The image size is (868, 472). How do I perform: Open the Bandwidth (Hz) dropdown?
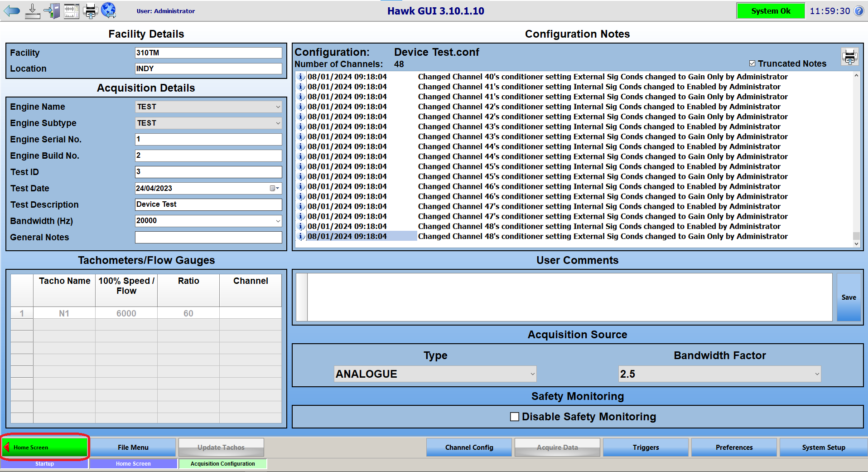tap(278, 221)
